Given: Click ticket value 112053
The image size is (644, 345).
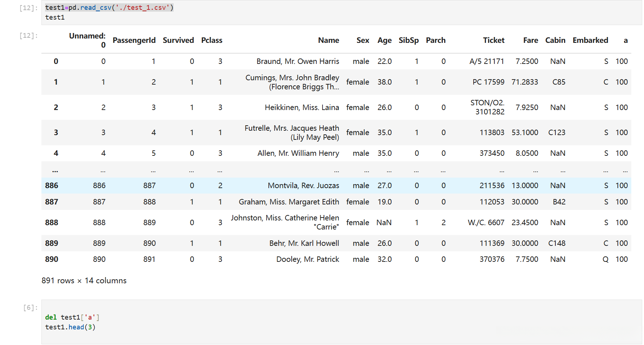Looking at the screenshot, I should click(492, 202).
